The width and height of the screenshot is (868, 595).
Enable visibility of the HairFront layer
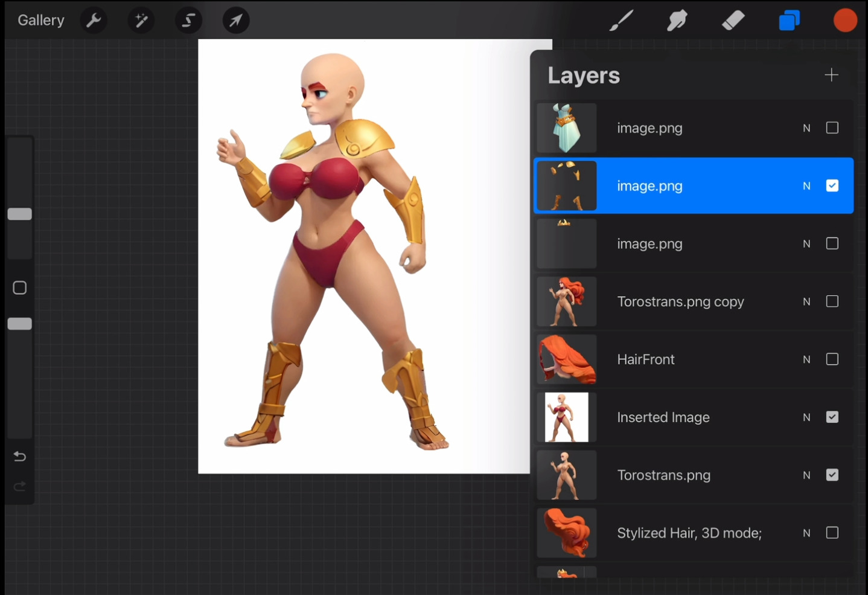[832, 359]
